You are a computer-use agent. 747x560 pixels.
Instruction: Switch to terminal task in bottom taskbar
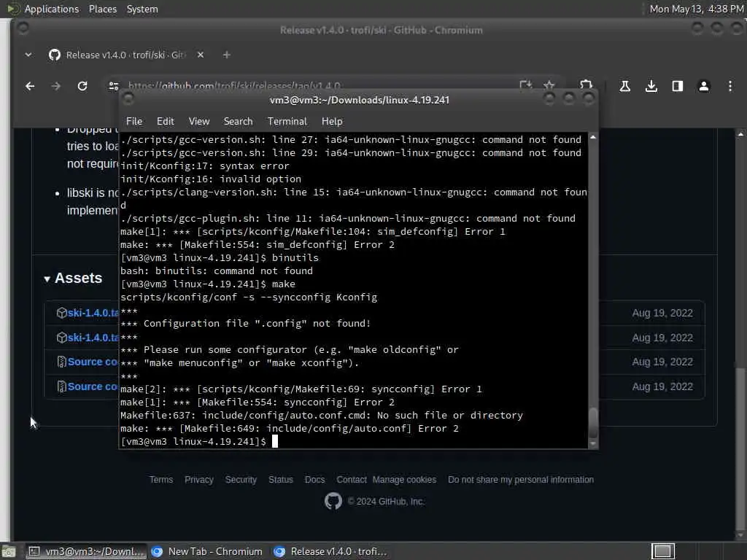click(86, 551)
